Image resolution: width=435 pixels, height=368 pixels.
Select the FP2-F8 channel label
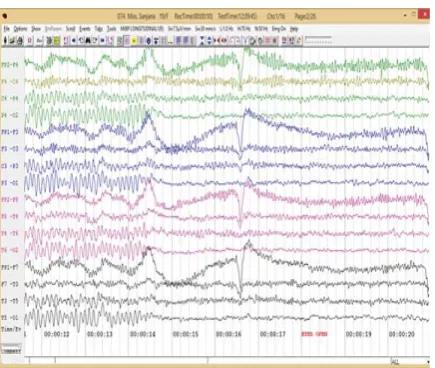[10, 200]
